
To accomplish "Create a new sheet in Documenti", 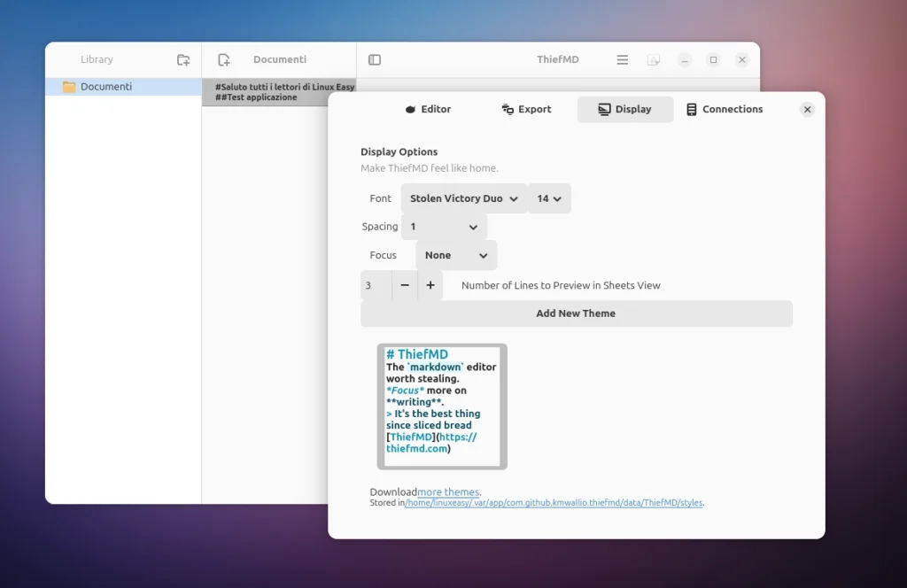I will (222, 59).
